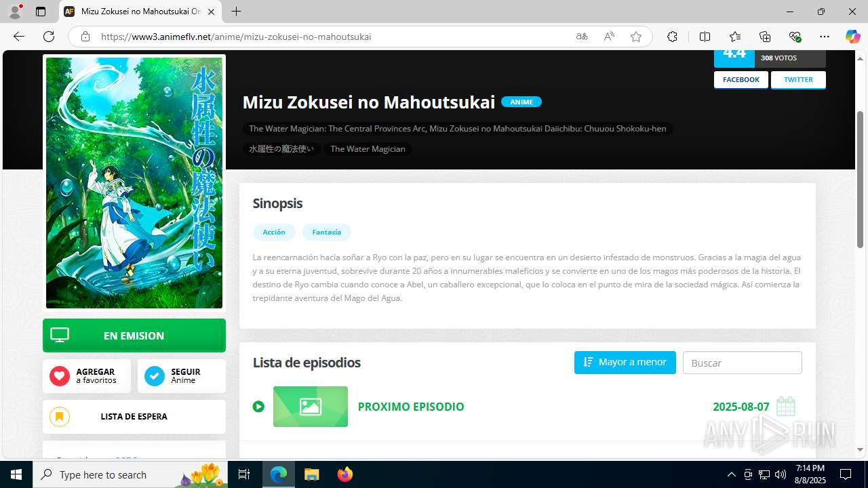Viewport: 868px width, 488px height.
Task: Open the favorites list icon
Action: pos(735,37)
